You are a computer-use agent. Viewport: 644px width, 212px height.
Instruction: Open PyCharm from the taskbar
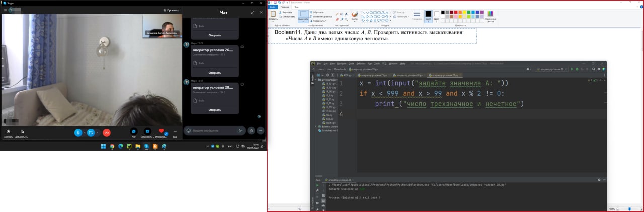[x=129, y=146]
